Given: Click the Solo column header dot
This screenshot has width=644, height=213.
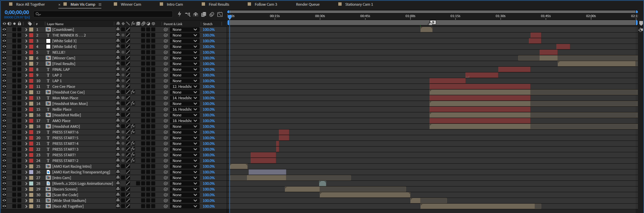Looking at the screenshot, I should 14,24.
